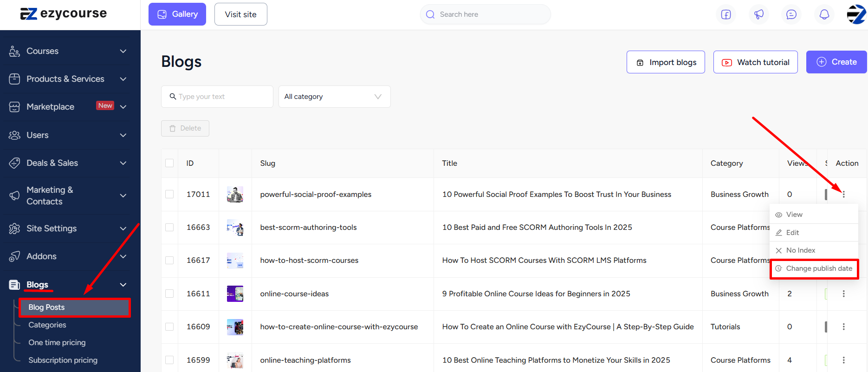868x372 pixels.
Task: Click the Courses sidebar icon
Action: pos(14,51)
